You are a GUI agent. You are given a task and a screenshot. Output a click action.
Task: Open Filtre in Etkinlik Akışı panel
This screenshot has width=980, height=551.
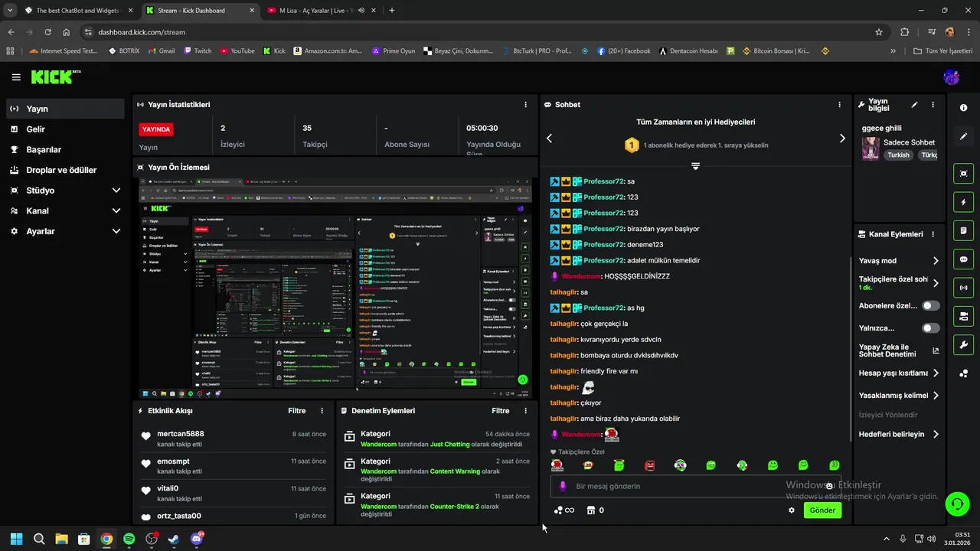(x=297, y=411)
